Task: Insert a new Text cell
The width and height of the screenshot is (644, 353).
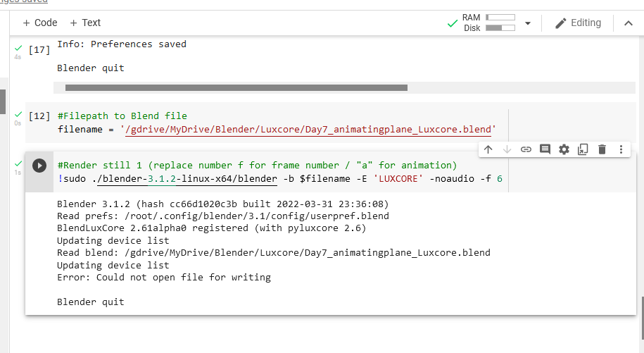Action: 85,23
